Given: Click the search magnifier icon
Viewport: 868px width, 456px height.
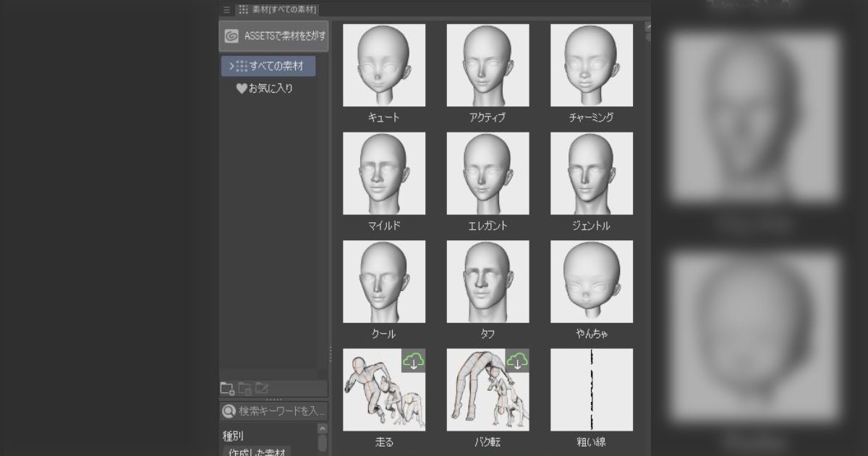Looking at the screenshot, I should tap(229, 411).
